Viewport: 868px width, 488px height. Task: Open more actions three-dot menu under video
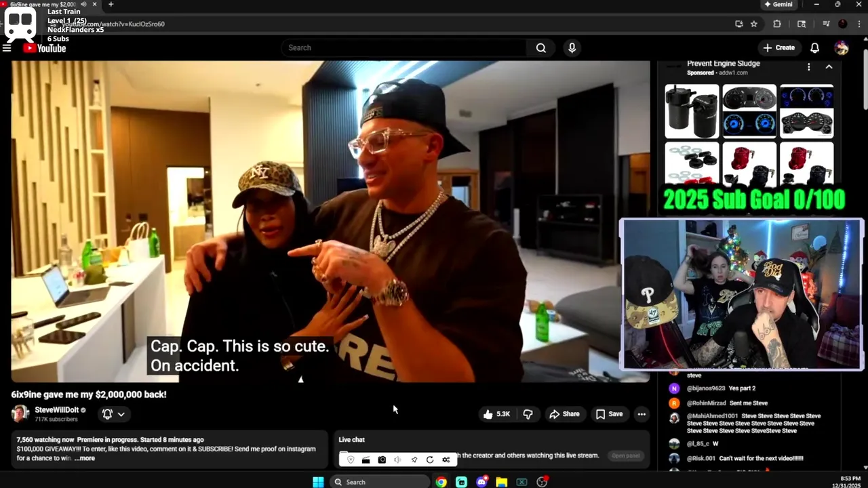(x=642, y=414)
